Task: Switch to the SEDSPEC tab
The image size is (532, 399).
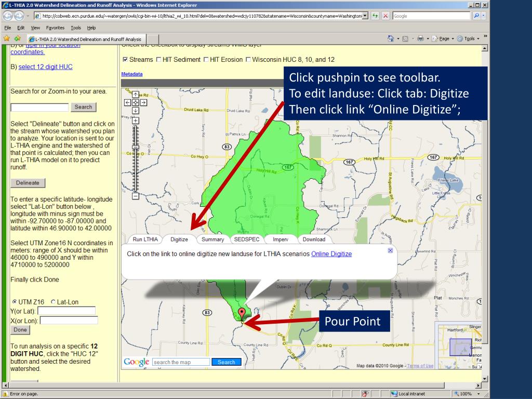Action: pos(247,239)
